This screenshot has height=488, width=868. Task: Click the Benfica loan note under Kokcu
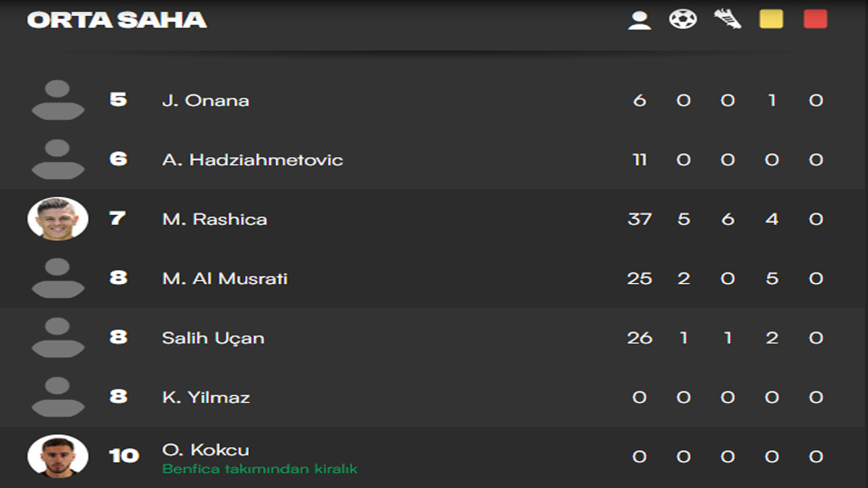(259, 469)
